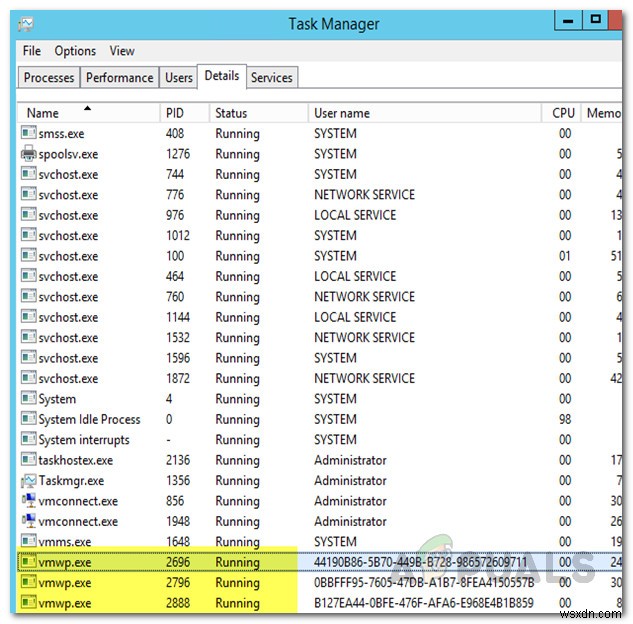Image resolution: width=633 pixels, height=624 pixels.
Task: Click CPU value 01 for svchost.exe PID 100
Action: [565, 256]
